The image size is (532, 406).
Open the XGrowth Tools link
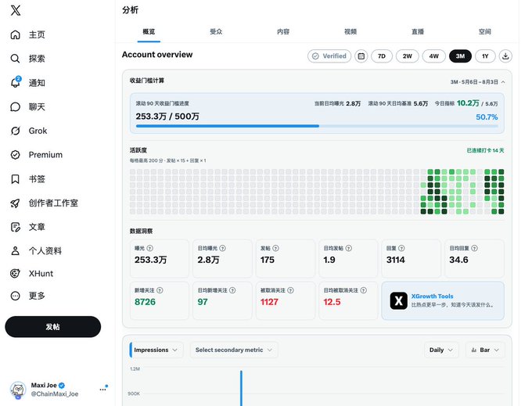432,296
